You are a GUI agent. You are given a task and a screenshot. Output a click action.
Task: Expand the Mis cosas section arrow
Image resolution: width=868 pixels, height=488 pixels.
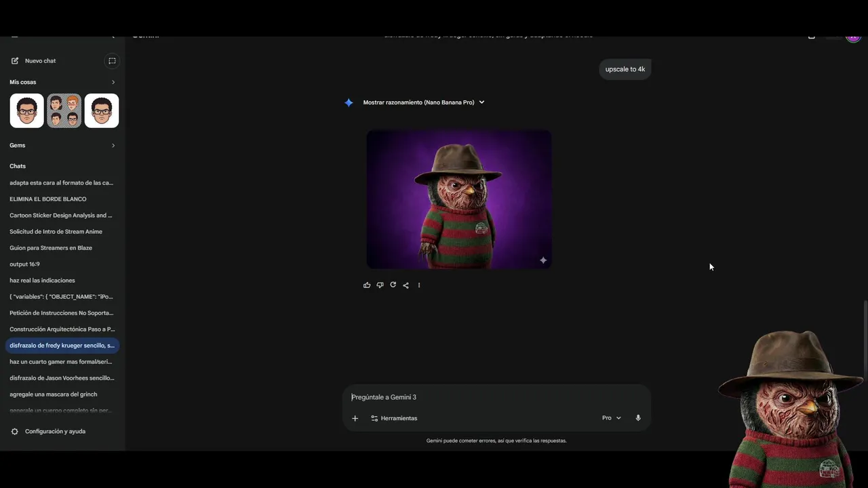(113, 82)
